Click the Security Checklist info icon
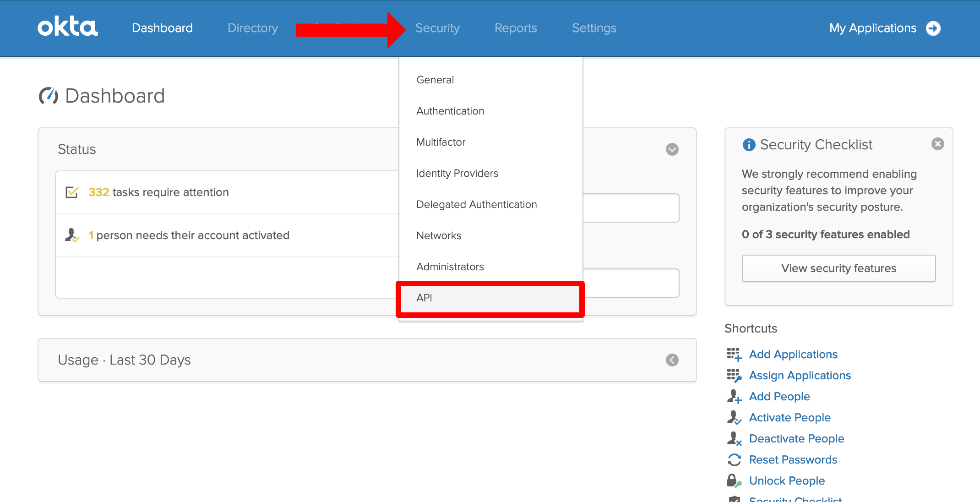 click(x=749, y=145)
